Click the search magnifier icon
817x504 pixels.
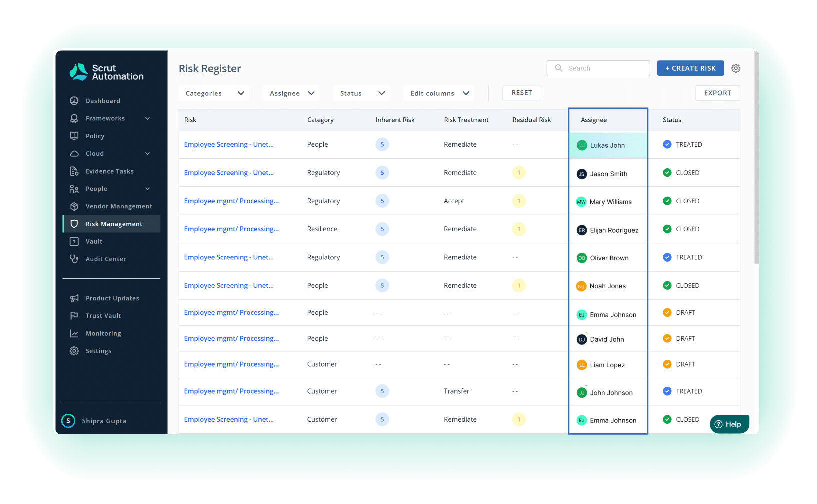(559, 68)
